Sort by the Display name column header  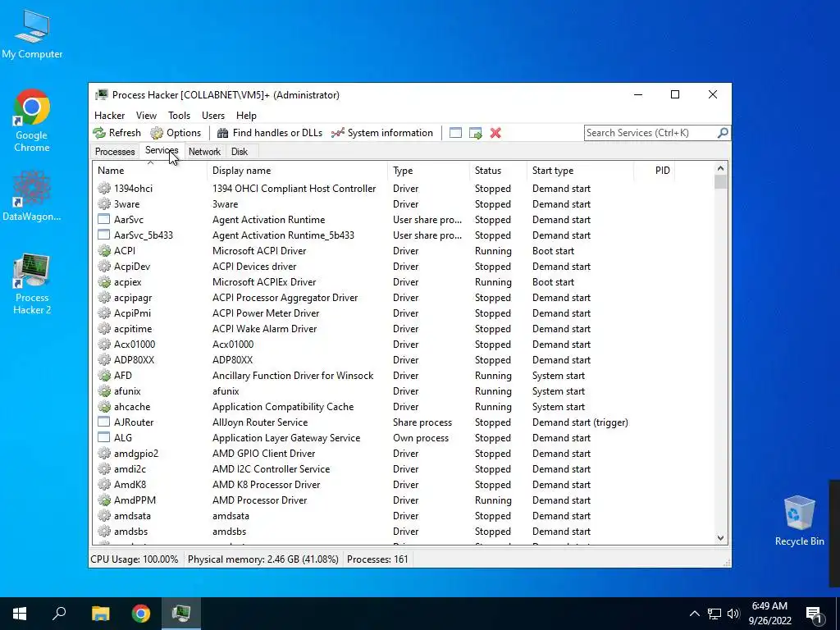(x=297, y=171)
